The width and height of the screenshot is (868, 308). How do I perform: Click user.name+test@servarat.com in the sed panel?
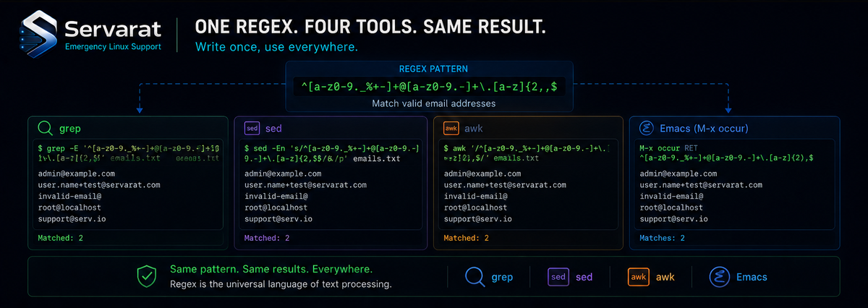(306, 185)
